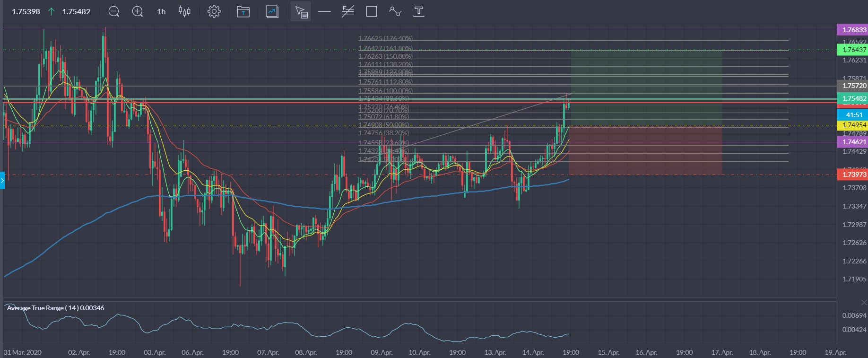
Task: Click the green up arrow price direction indicator
Action: (x=51, y=11)
